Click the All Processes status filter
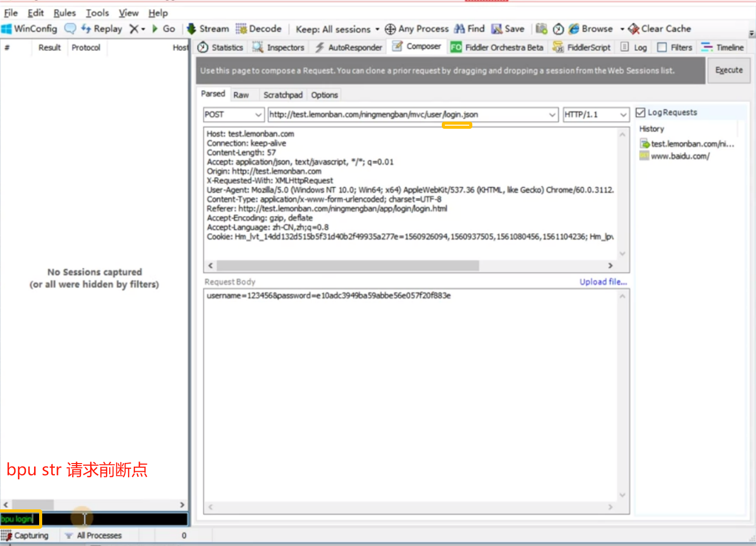 pyautogui.click(x=93, y=535)
